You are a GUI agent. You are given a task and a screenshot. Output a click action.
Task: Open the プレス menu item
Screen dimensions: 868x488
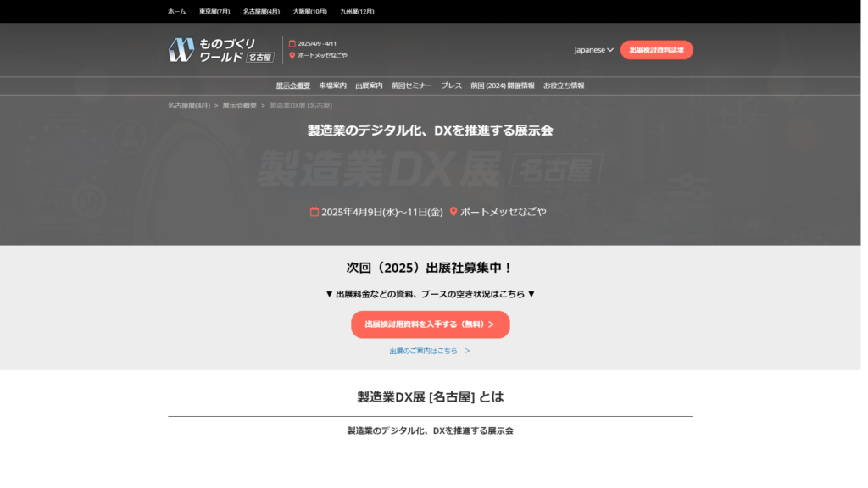(x=451, y=86)
